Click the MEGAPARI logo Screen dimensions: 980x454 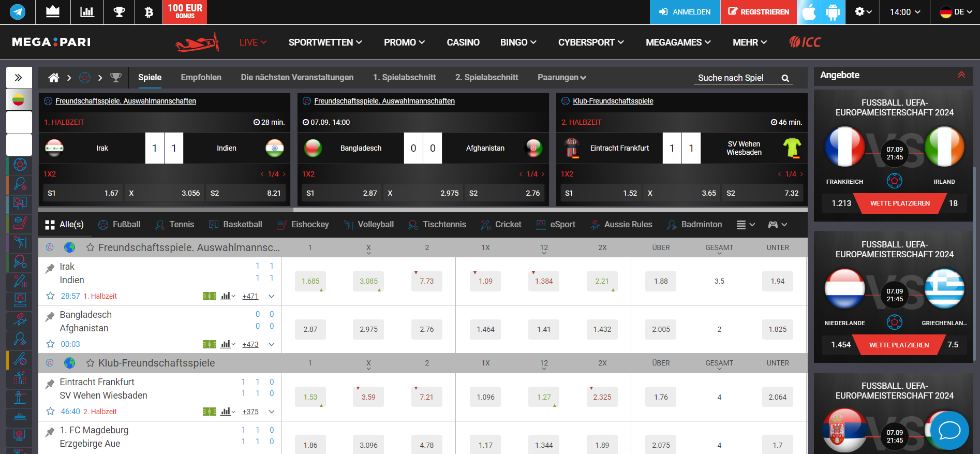tap(51, 42)
